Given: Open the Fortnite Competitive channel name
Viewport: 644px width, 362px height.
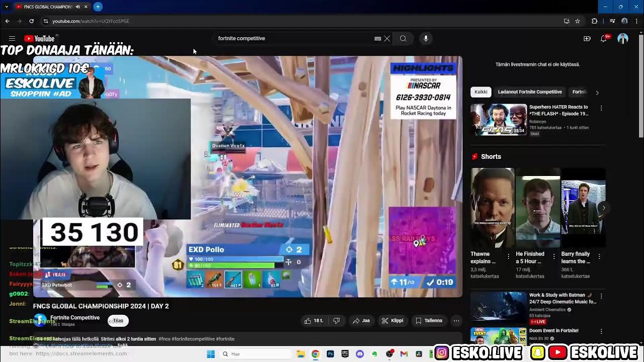Looking at the screenshot, I should click(x=75, y=317).
